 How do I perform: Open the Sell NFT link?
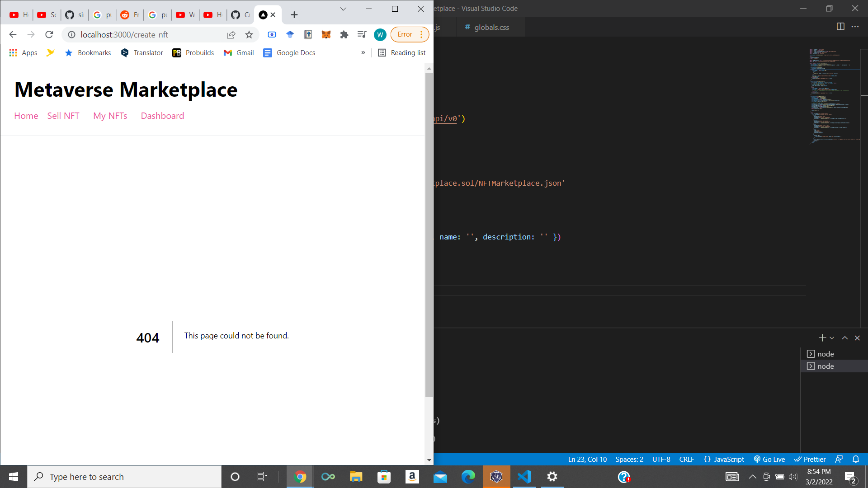63,116
